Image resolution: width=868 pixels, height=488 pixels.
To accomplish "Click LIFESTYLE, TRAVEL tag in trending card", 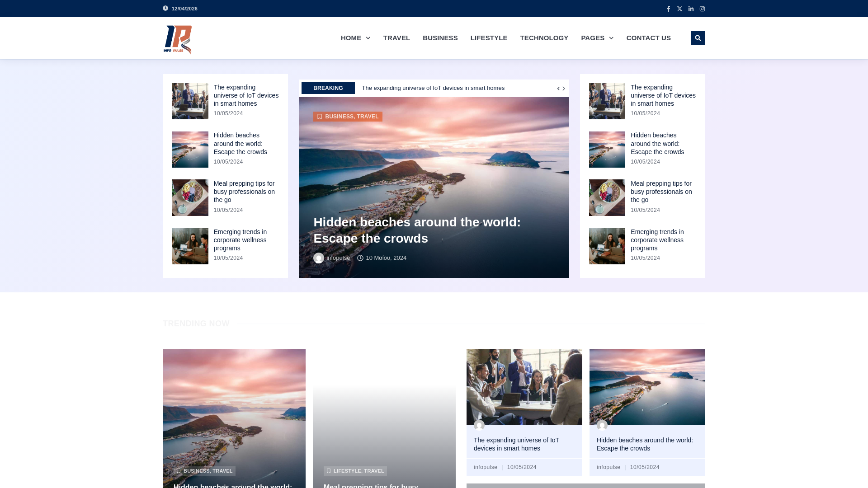I will (x=355, y=471).
